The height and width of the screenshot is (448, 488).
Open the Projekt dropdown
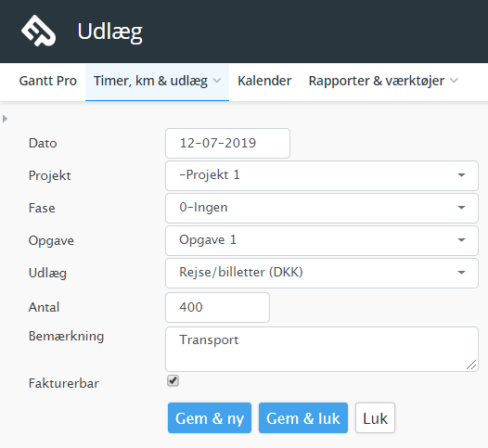[x=322, y=175]
